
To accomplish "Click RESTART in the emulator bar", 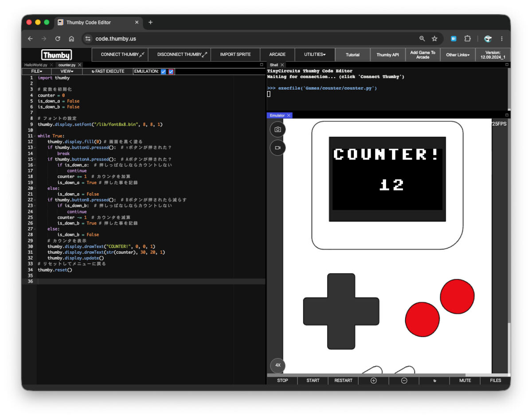I will pyautogui.click(x=343, y=380).
